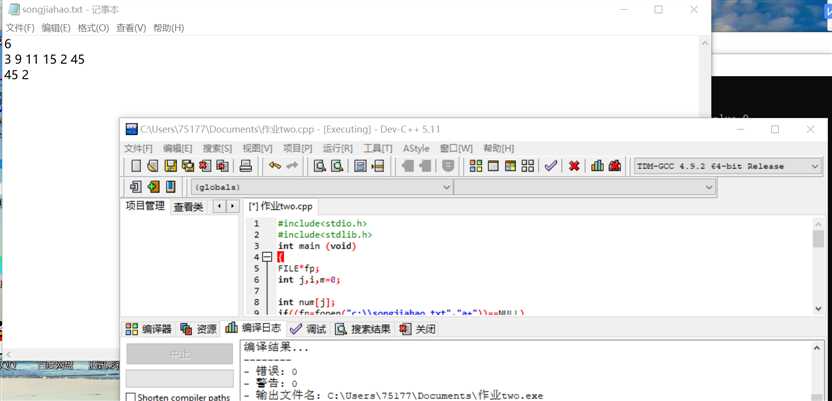Click New file icon in Dev-C++ toolbar
The image size is (832, 401).
[x=136, y=166]
